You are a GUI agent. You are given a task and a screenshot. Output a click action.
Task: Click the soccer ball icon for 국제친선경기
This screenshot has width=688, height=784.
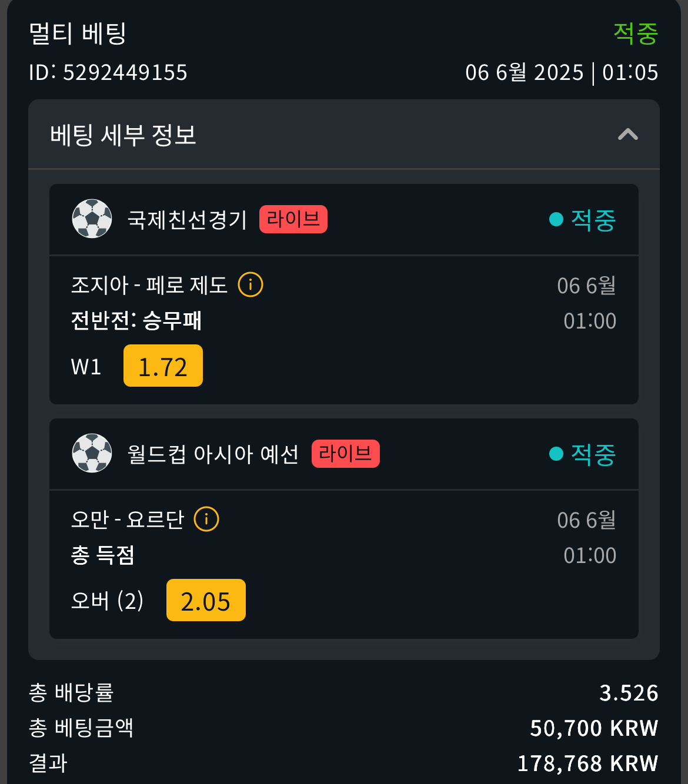[92, 219]
